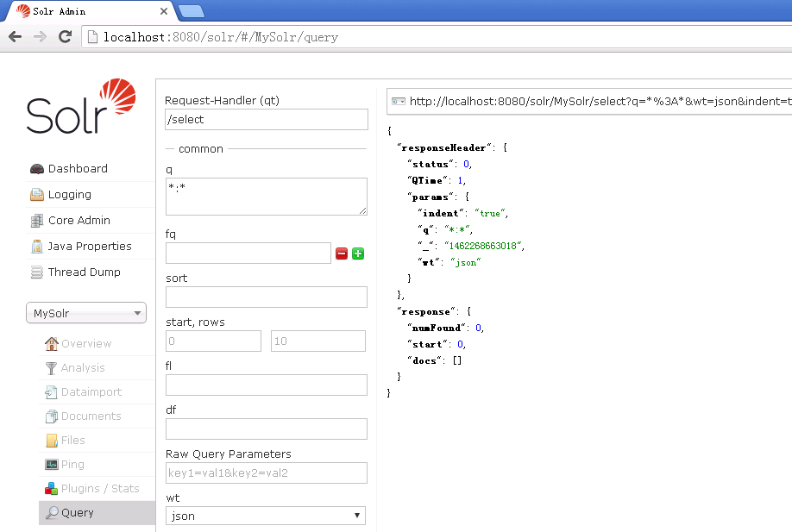Open the Dashboard gauge icon
This screenshot has width=792, height=532.
click(37, 169)
